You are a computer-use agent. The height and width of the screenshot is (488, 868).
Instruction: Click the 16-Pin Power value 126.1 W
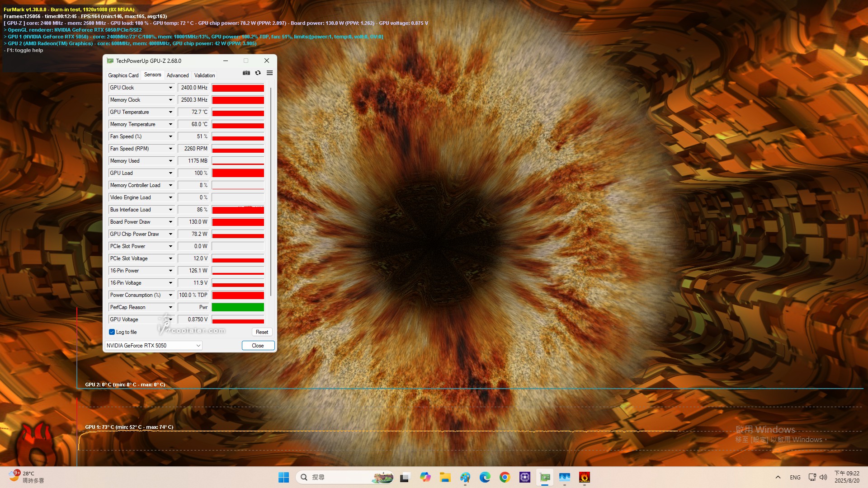[x=193, y=271]
